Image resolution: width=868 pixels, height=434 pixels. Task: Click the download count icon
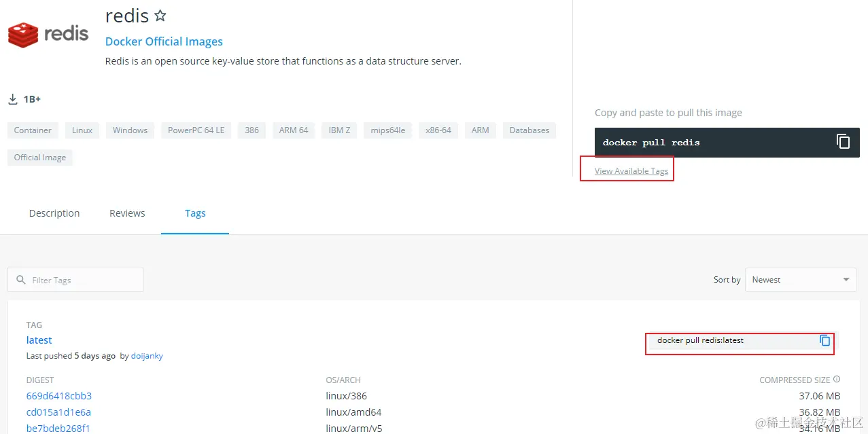tap(13, 99)
